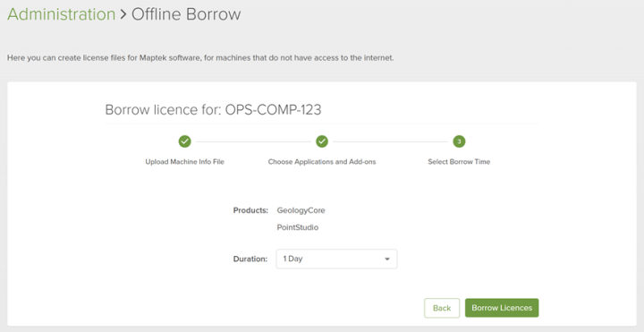Select the step 3 circle icon
The height and width of the screenshot is (332, 644).
point(459,141)
